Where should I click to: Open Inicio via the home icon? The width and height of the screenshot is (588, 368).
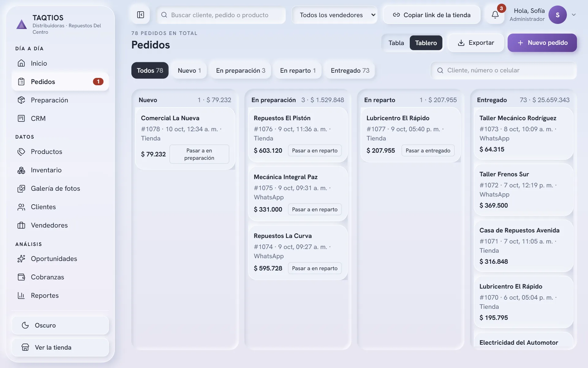[x=21, y=63]
